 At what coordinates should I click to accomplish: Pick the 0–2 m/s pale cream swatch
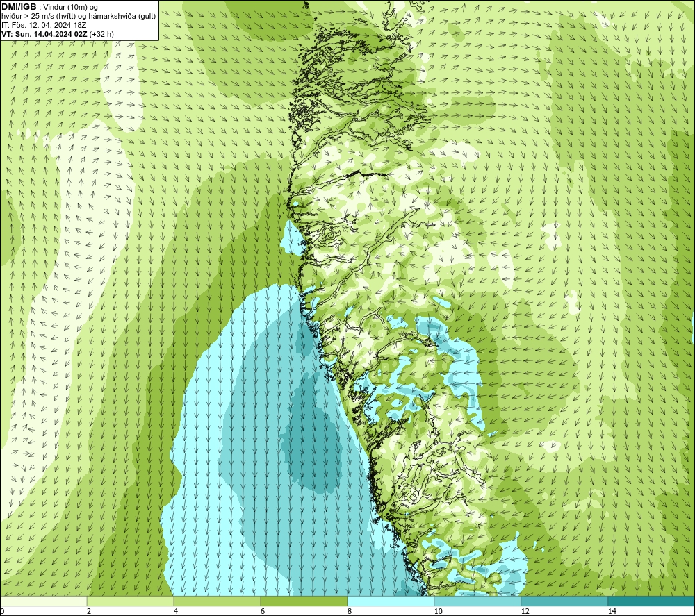click(43, 601)
